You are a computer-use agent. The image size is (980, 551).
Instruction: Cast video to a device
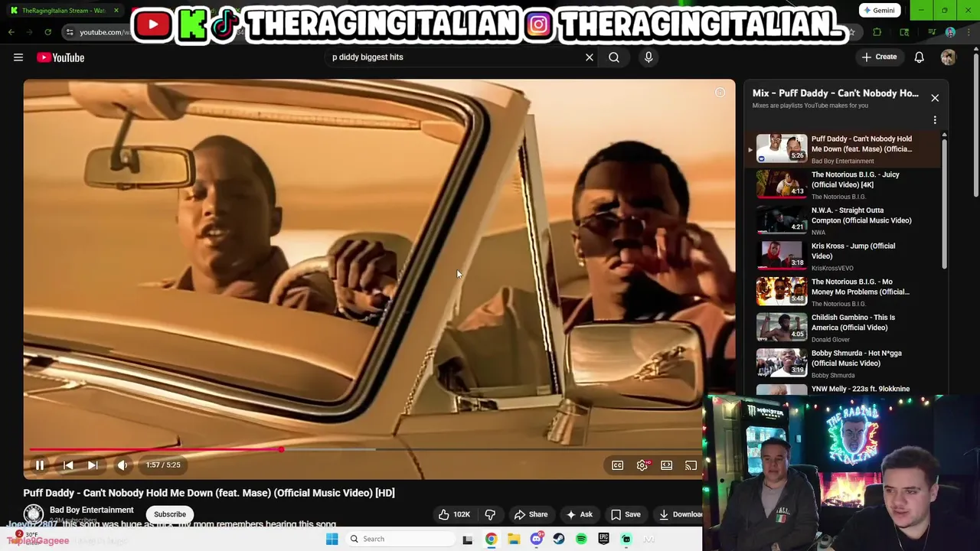[x=691, y=465]
